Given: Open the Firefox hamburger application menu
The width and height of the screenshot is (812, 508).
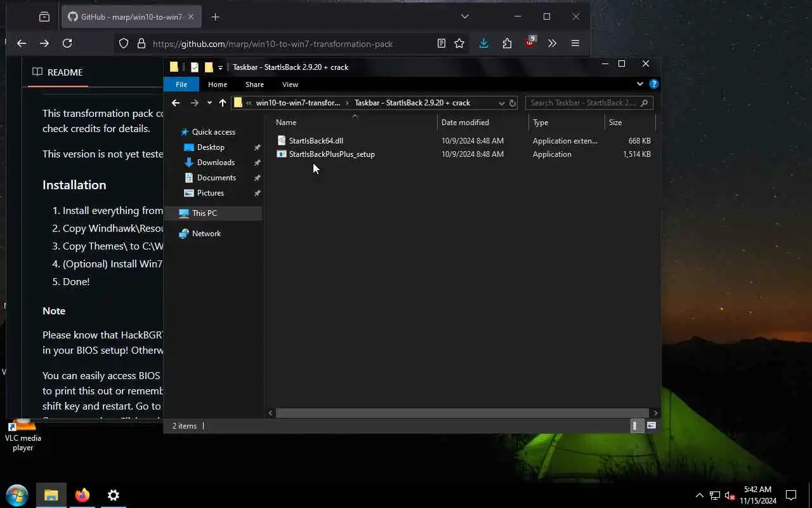Looking at the screenshot, I should (575, 43).
